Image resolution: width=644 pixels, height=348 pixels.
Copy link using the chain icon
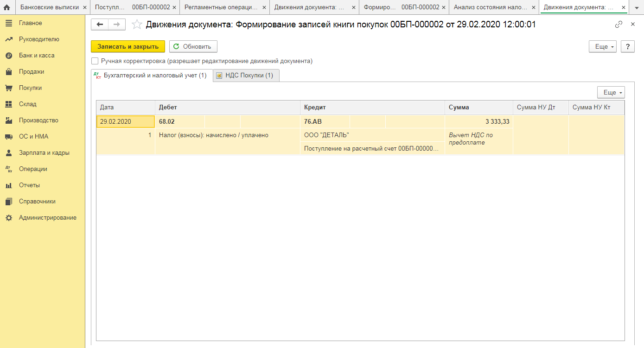click(x=618, y=25)
